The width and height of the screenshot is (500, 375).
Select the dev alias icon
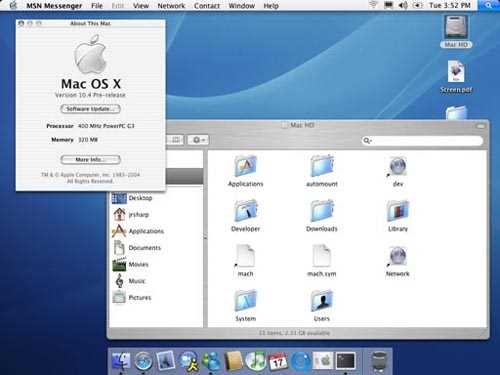[x=398, y=167]
